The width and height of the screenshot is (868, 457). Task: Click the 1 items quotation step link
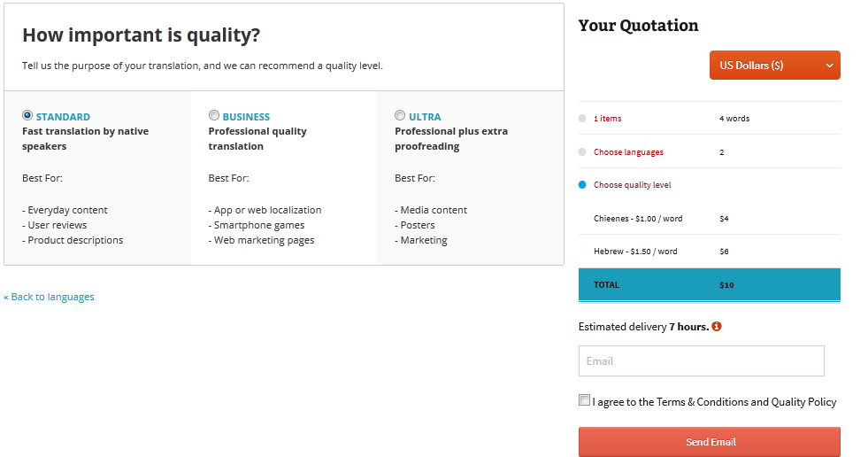click(x=608, y=119)
